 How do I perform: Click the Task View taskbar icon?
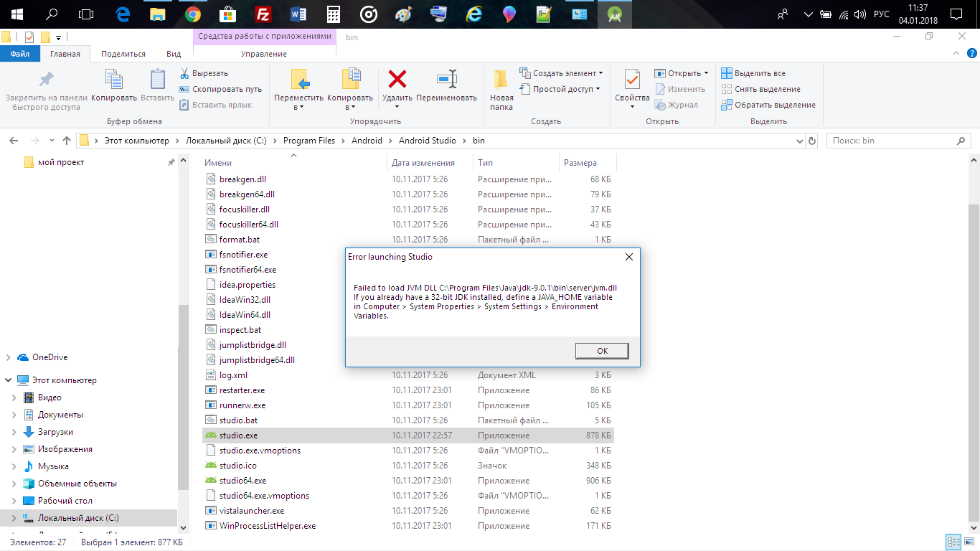86,14
